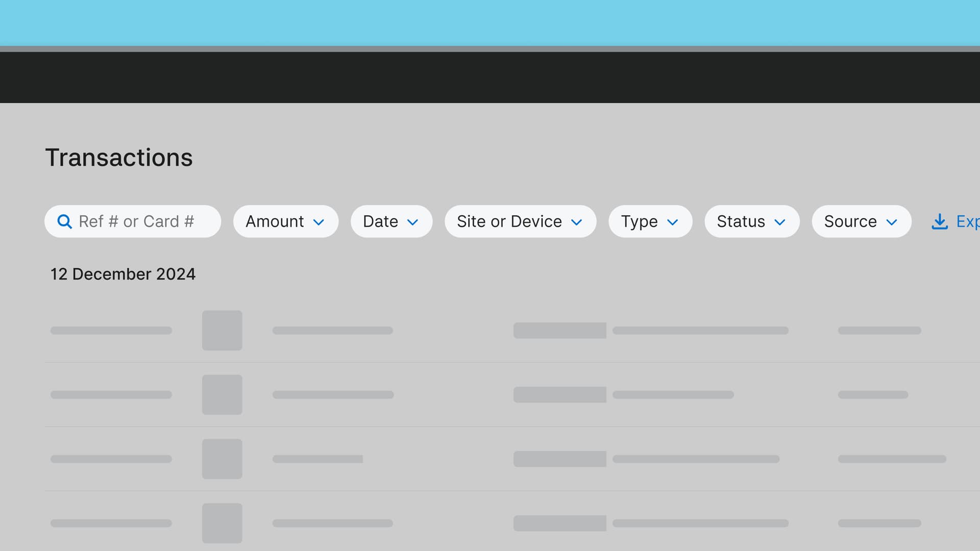This screenshot has width=980, height=551.
Task: Open the Amount filter dropdown
Action: 285,221
